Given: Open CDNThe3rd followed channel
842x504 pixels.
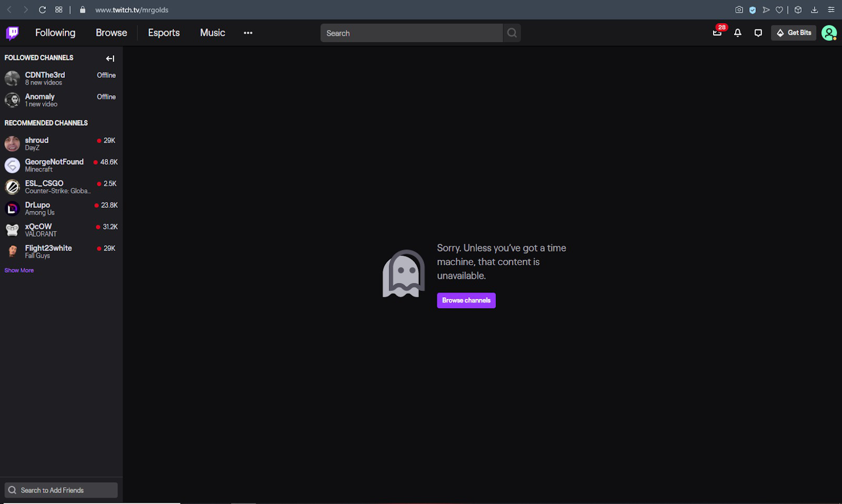Looking at the screenshot, I should click(x=61, y=78).
